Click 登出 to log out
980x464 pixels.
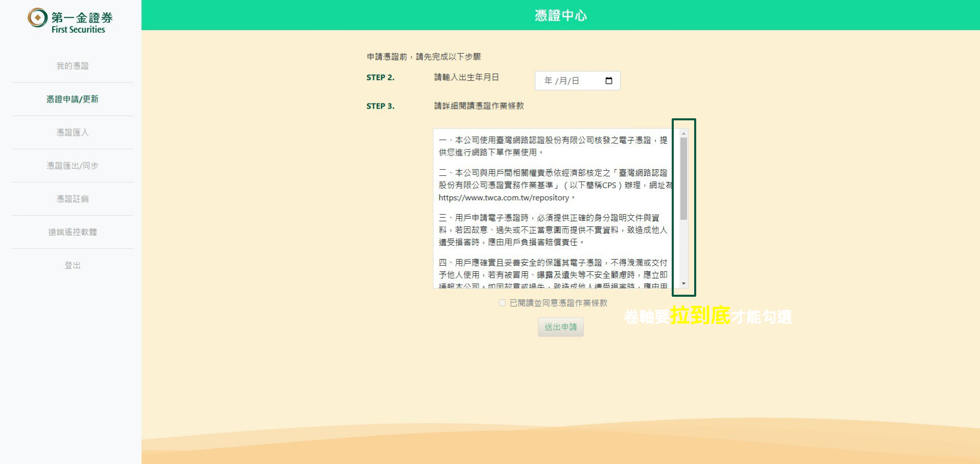pos(72,265)
